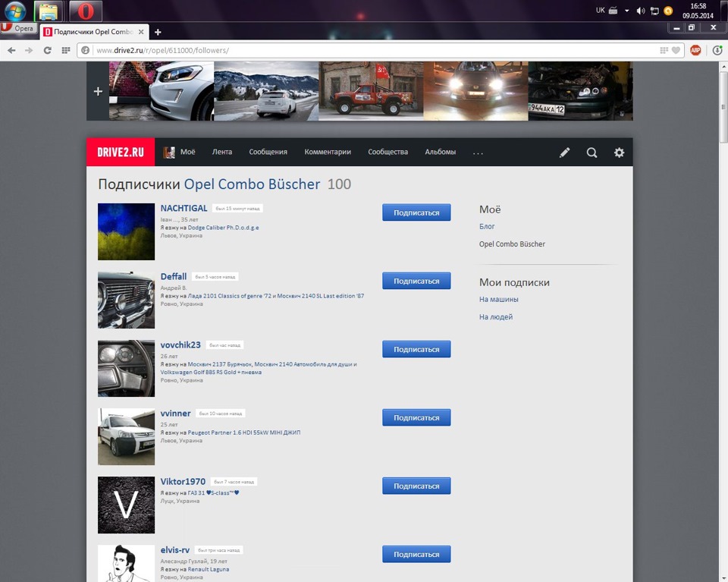The width and height of the screenshot is (728, 582).
Task: Open the Opel Combo Büscher heading link
Action: click(252, 184)
